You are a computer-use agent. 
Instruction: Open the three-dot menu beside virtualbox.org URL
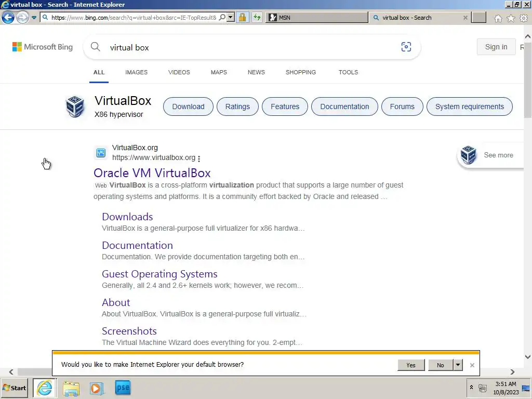(x=199, y=158)
